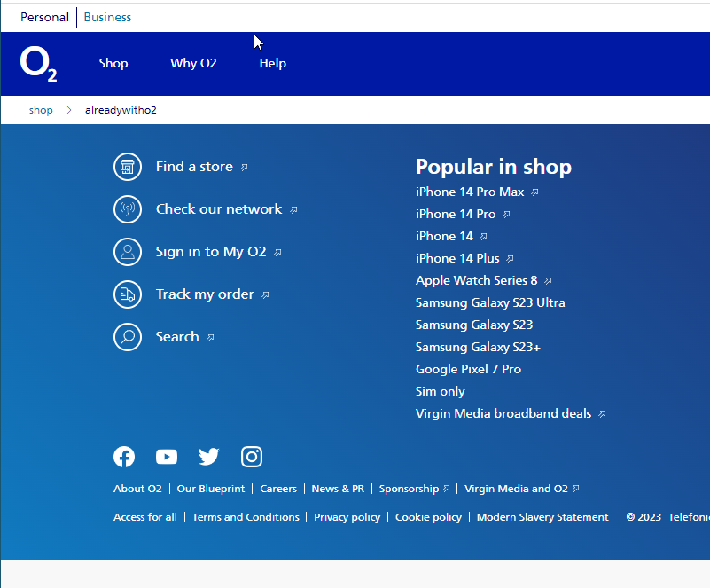Open the Why O2 menu

pyautogui.click(x=193, y=63)
